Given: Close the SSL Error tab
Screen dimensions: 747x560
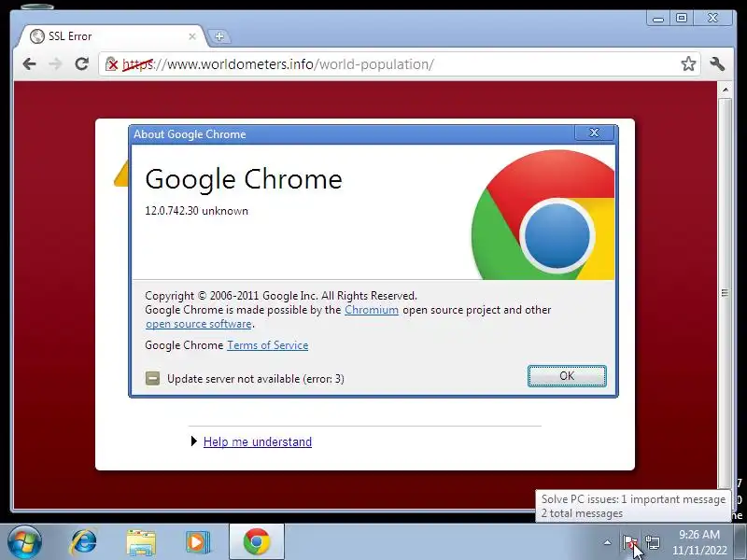Looking at the screenshot, I should pos(192,36).
